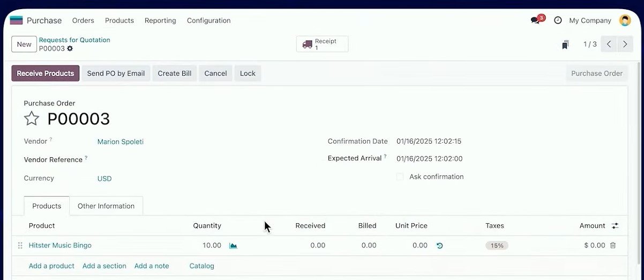Image resolution: width=644 pixels, height=280 pixels.
Task: Select the Products tab in the form
Action: pos(47,206)
